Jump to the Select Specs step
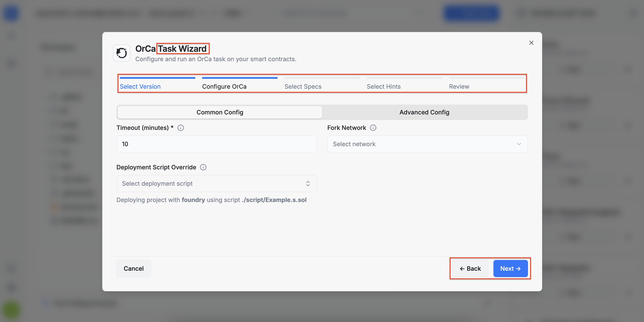Viewport: 644px width, 322px height. tap(303, 87)
